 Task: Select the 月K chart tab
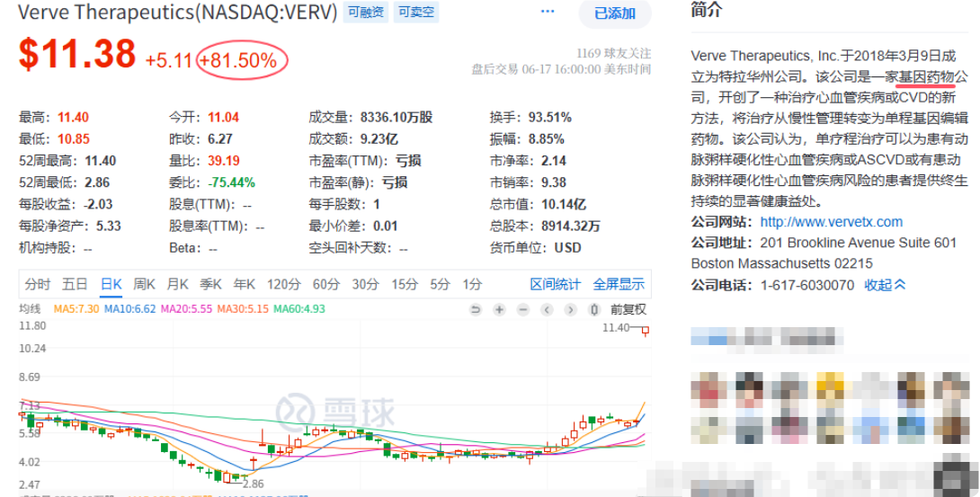177,285
